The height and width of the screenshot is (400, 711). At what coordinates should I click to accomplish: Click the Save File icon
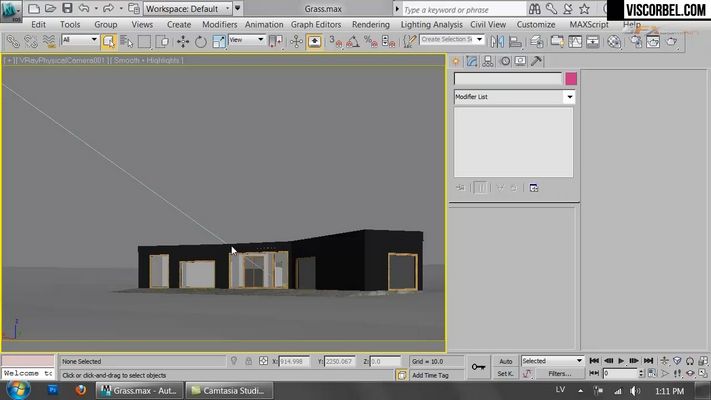67,8
